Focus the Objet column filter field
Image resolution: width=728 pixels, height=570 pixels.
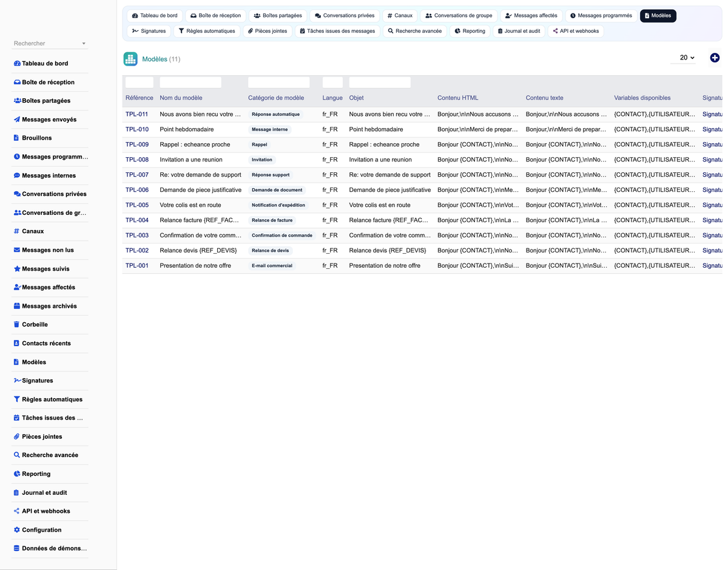tap(380, 83)
